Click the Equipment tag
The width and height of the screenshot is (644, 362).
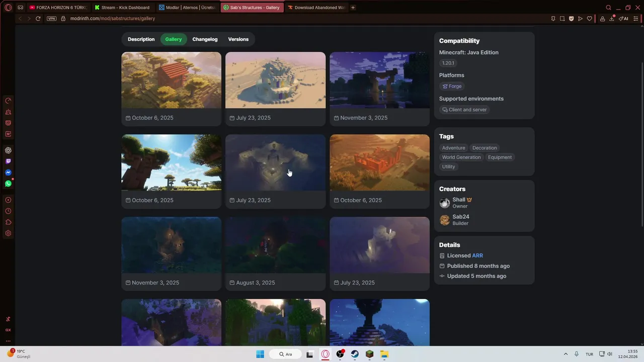click(500, 157)
